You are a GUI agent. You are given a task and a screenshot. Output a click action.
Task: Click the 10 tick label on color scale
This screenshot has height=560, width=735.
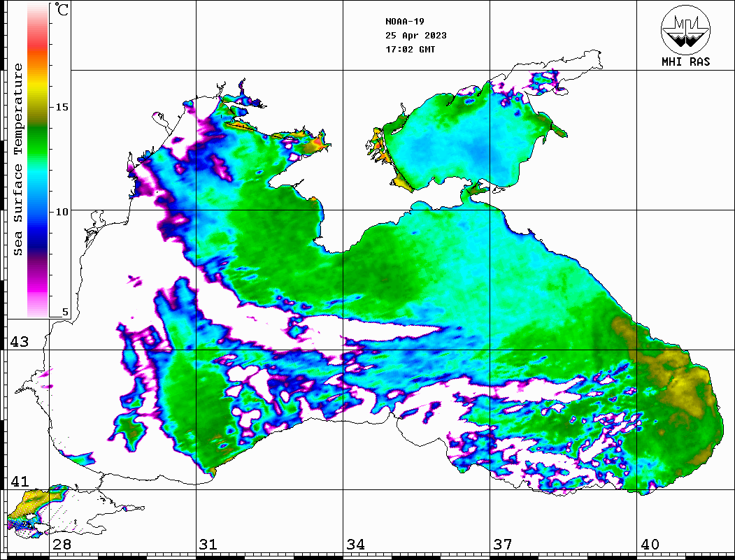62,212
